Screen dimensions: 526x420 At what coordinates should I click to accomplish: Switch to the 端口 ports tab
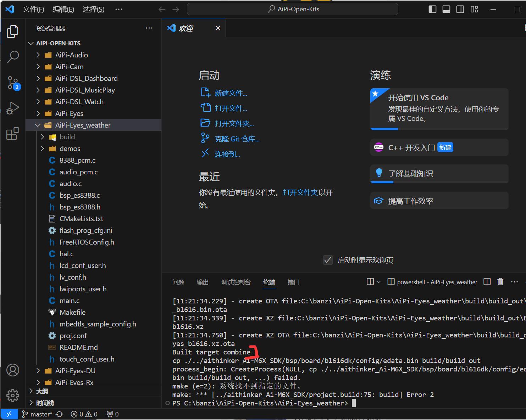point(294,282)
